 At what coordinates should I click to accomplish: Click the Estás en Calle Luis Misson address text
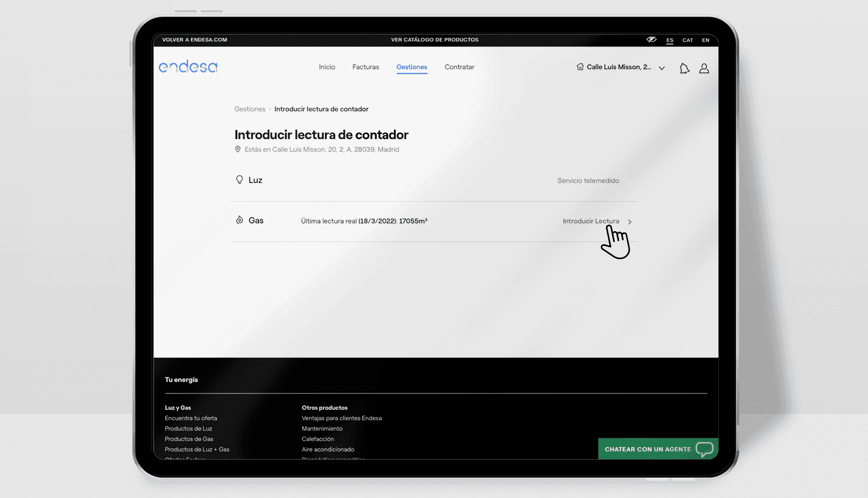(322, 149)
